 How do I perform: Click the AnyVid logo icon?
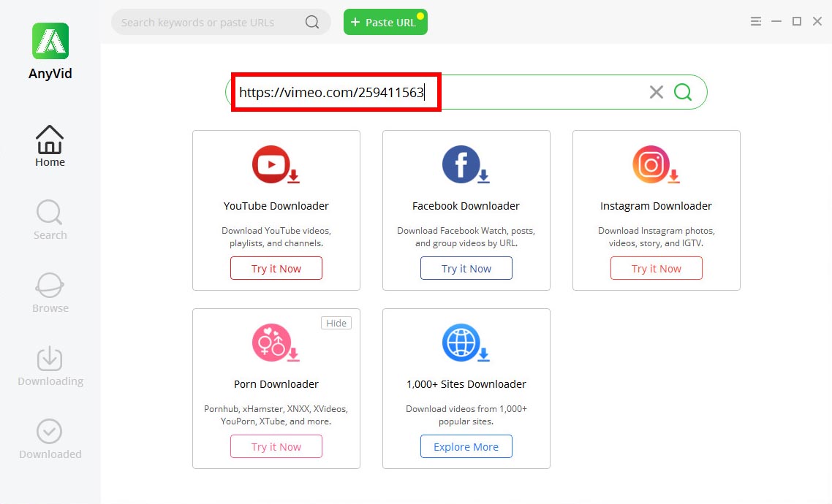[x=50, y=41]
